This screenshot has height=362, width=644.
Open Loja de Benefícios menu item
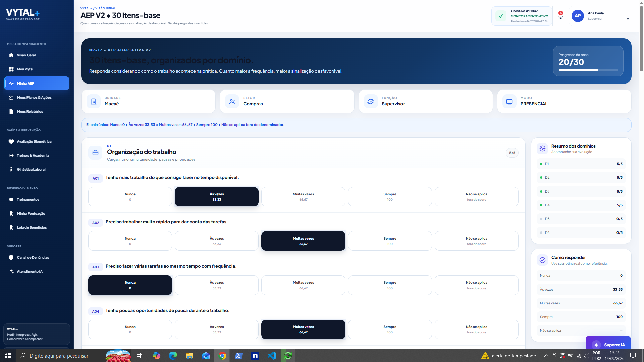37,227
